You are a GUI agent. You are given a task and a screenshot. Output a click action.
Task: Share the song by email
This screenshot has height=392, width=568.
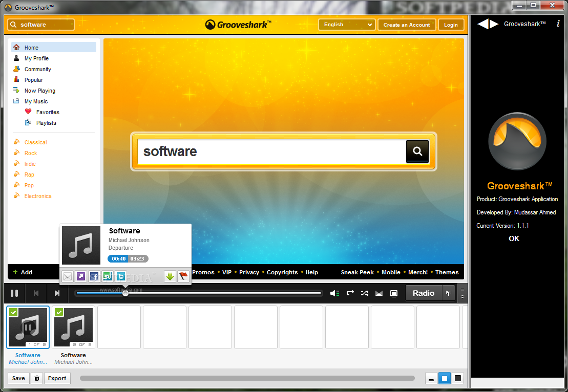click(x=68, y=277)
